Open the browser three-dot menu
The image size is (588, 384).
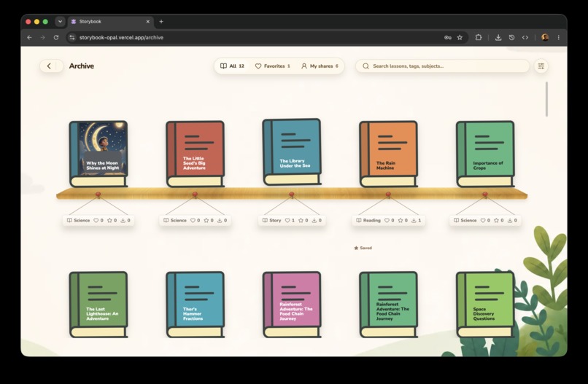pyautogui.click(x=558, y=37)
